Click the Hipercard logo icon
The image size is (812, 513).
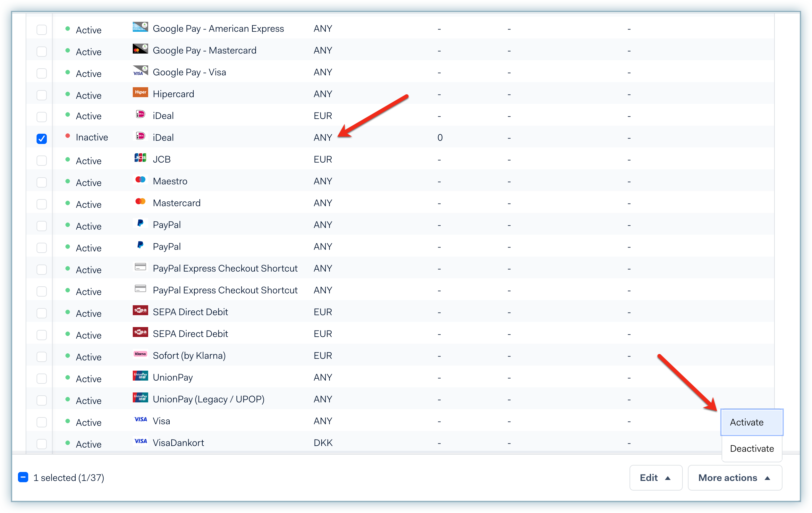(x=140, y=92)
